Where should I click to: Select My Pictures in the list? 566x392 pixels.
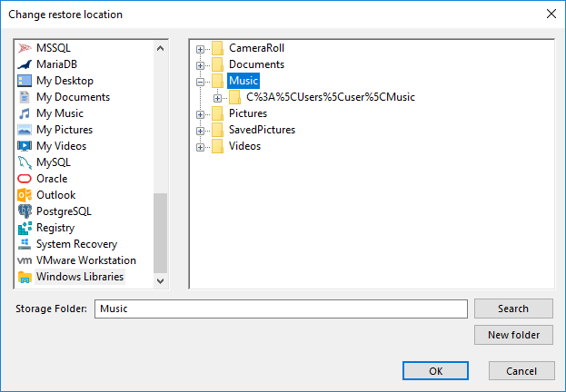[x=65, y=130]
